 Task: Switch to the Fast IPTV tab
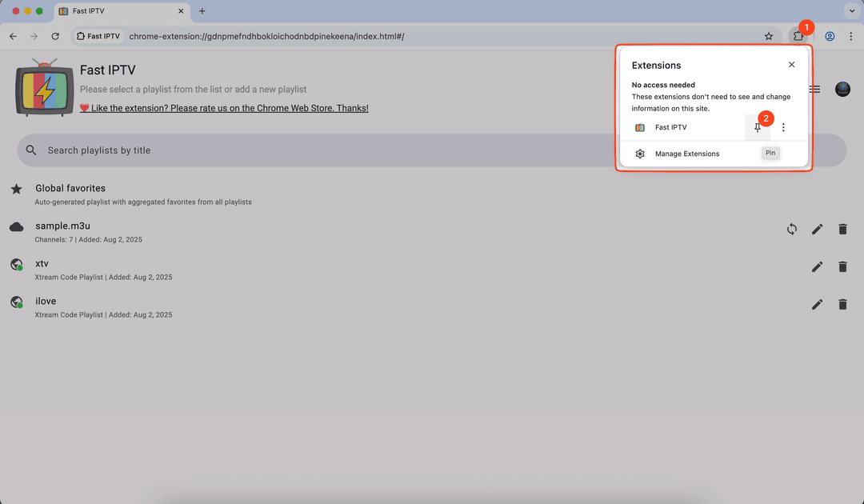(122, 11)
